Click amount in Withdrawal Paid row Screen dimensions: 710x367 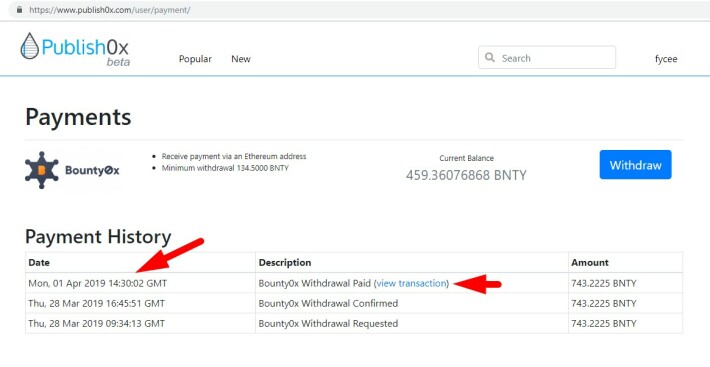pyautogui.click(x=604, y=283)
